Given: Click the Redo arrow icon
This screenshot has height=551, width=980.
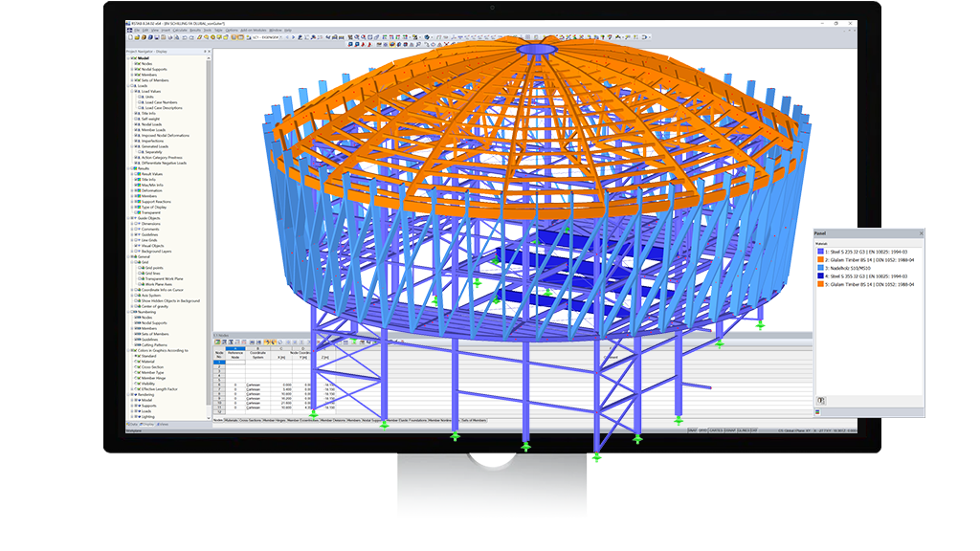Looking at the screenshot, I should pyautogui.click(x=191, y=37).
